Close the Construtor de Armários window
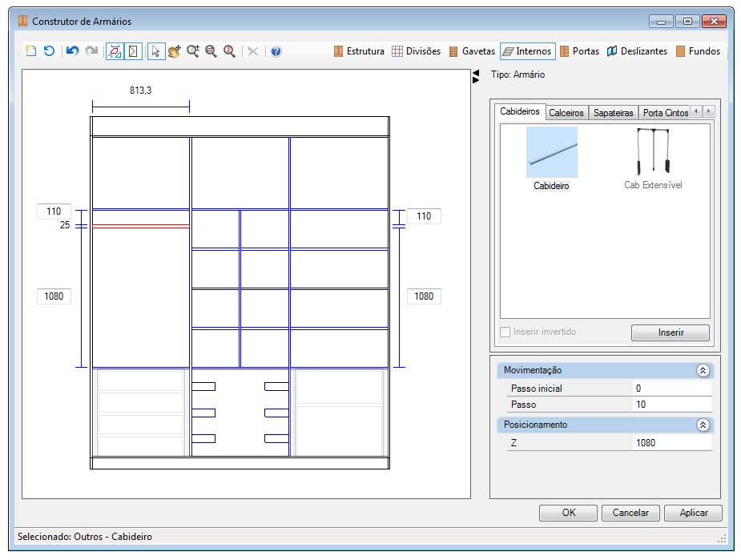 click(714, 22)
